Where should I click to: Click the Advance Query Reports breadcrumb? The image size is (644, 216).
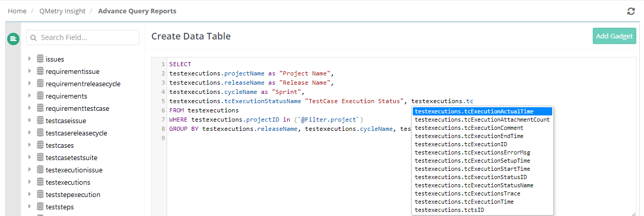click(x=137, y=11)
